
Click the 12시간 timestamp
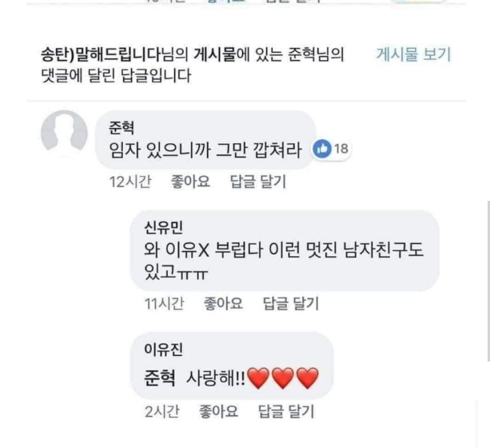coord(129,182)
